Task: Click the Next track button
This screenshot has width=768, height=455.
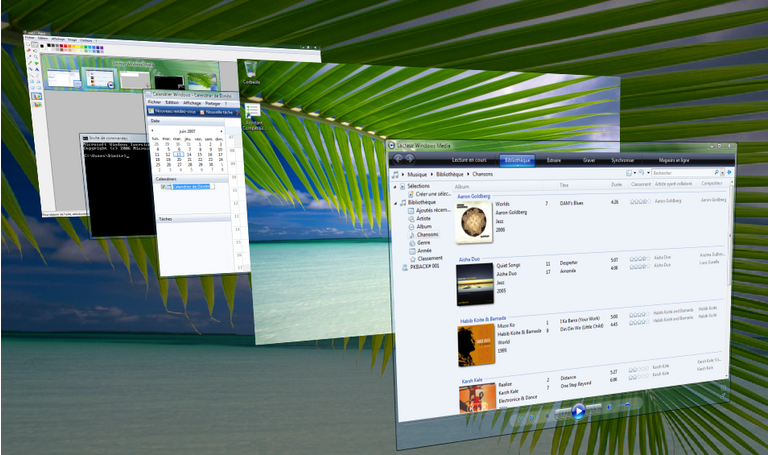Action: 594,408
